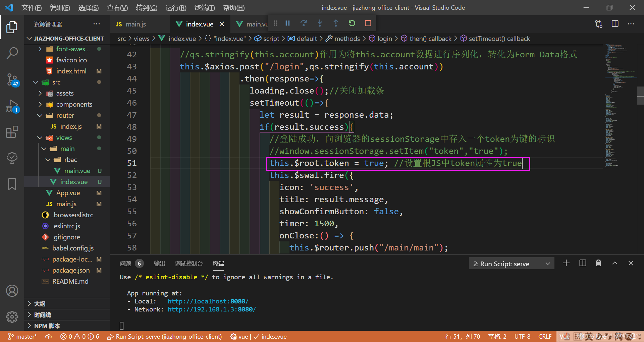Stop the debug session

coord(368,23)
